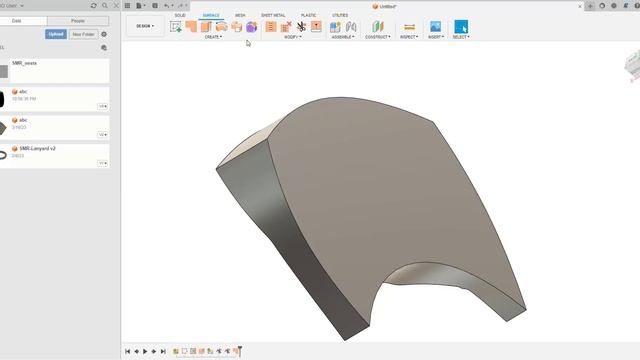The width and height of the screenshot is (640, 360).
Task: Step timeline back one feature
Action: [x=136, y=351]
